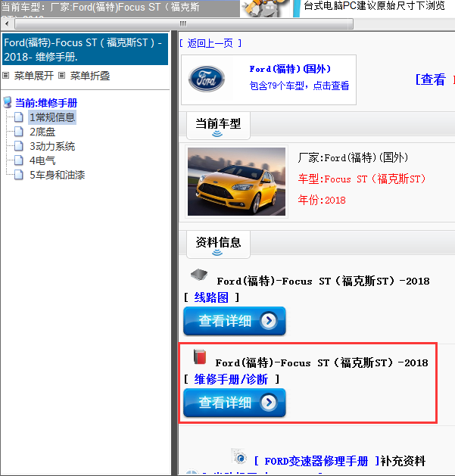The height and width of the screenshot is (476, 455).
Task: Open 5车身和油漆 chapter
Action: (57, 175)
